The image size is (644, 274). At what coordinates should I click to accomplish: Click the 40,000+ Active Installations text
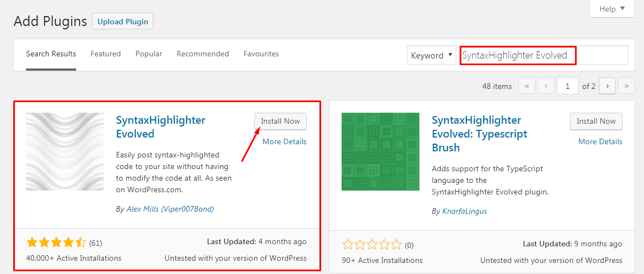(73, 259)
